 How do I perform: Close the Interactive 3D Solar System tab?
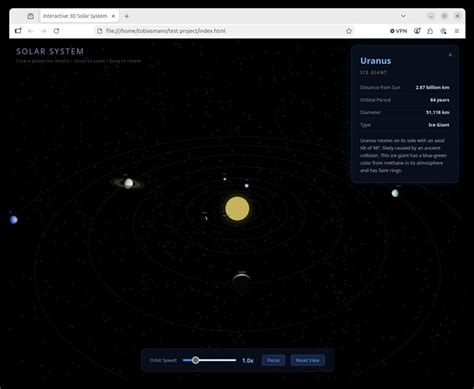click(113, 16)
